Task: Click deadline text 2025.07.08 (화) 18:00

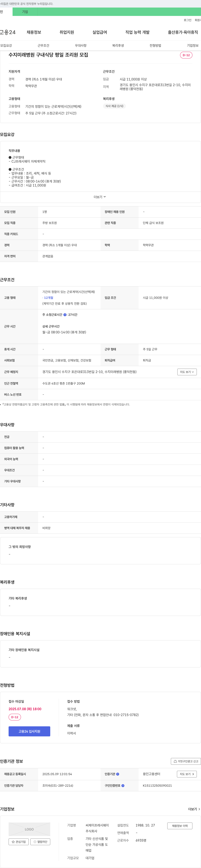Action: pyautogui.click(x=25, y=709)
